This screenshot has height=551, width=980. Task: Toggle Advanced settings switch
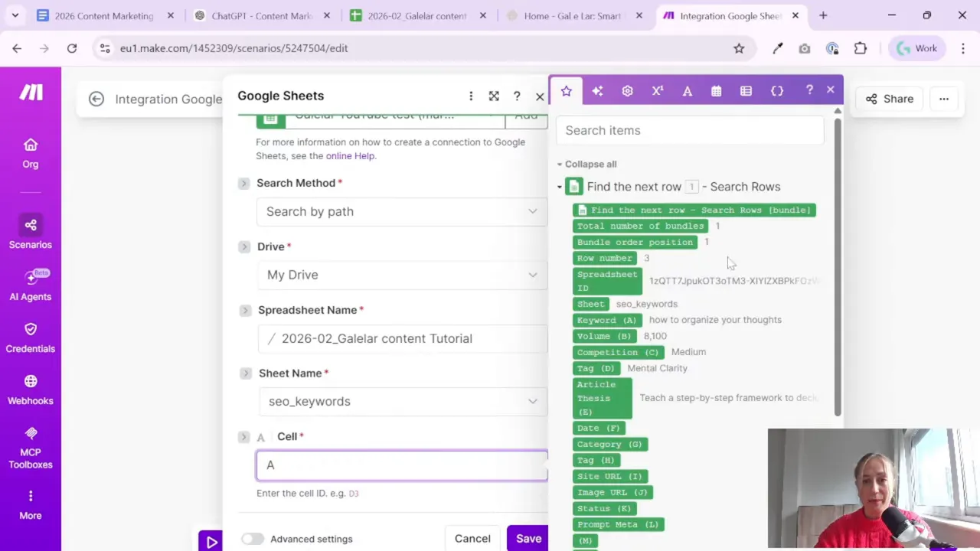point(252,539)
